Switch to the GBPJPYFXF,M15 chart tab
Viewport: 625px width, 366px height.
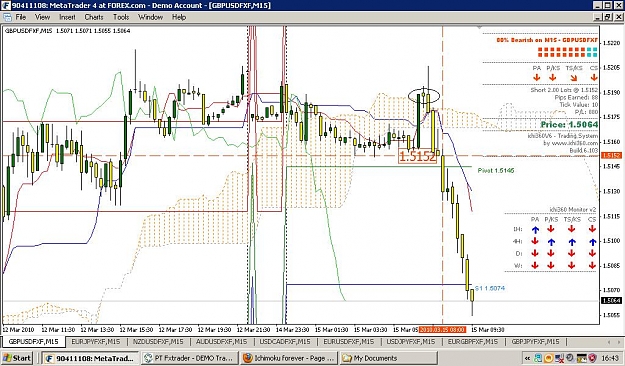tap(535, 342)
